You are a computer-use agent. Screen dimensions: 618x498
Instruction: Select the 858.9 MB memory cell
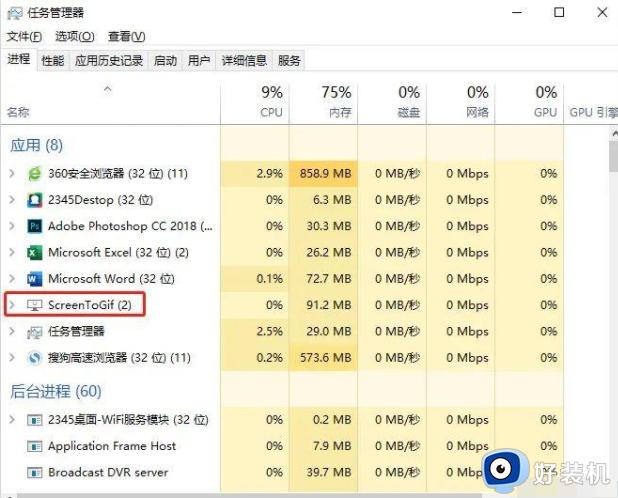(x=324, y=173)
